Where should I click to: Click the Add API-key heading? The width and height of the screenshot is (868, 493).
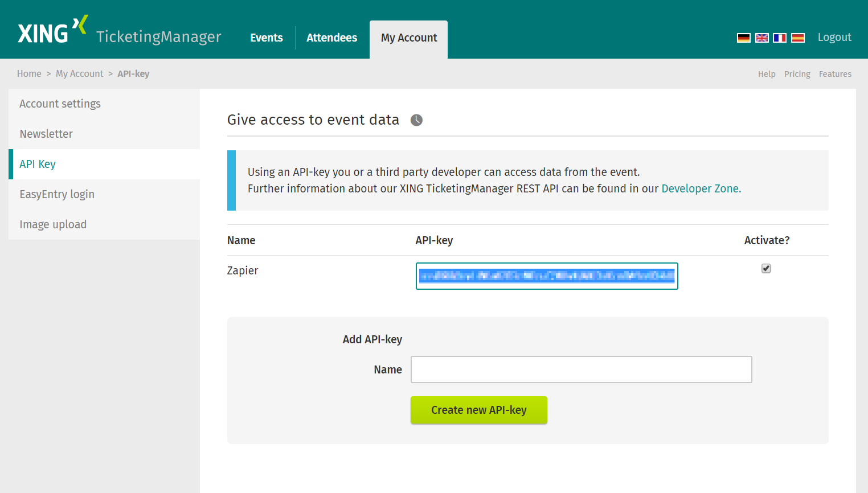point(372,339)
